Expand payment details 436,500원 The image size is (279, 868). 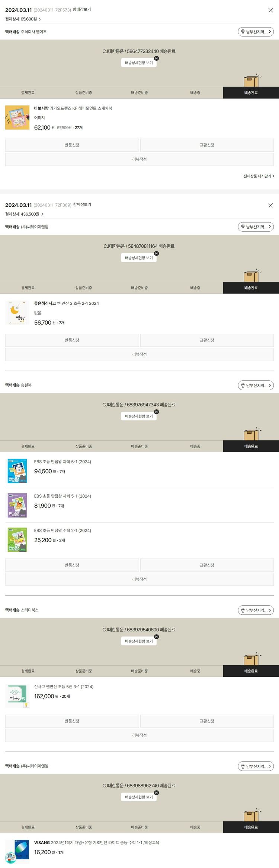24,214
